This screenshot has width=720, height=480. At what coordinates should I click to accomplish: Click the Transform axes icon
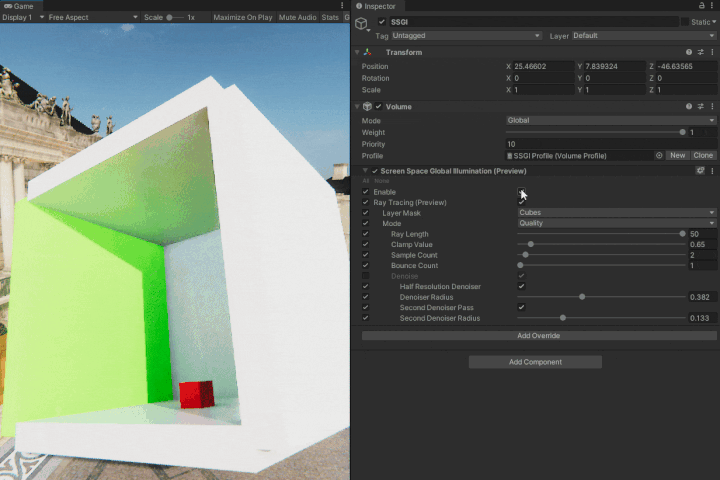[x=368, y=52]
